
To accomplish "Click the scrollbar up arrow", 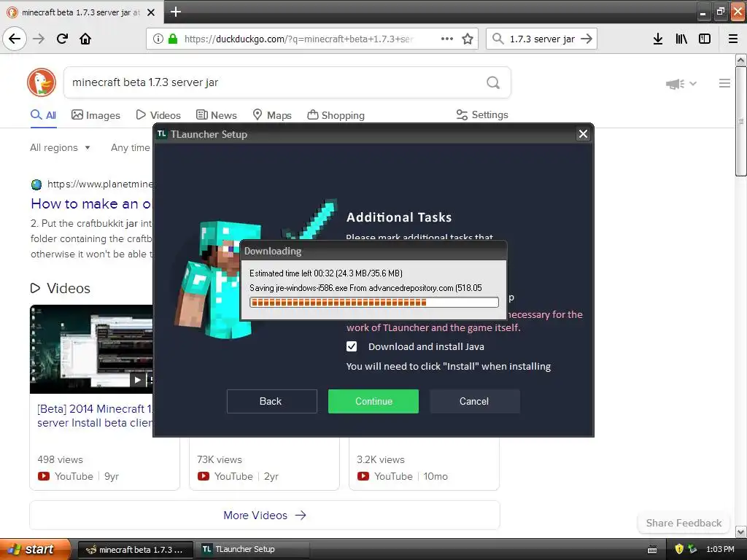I will coord(740,61).
